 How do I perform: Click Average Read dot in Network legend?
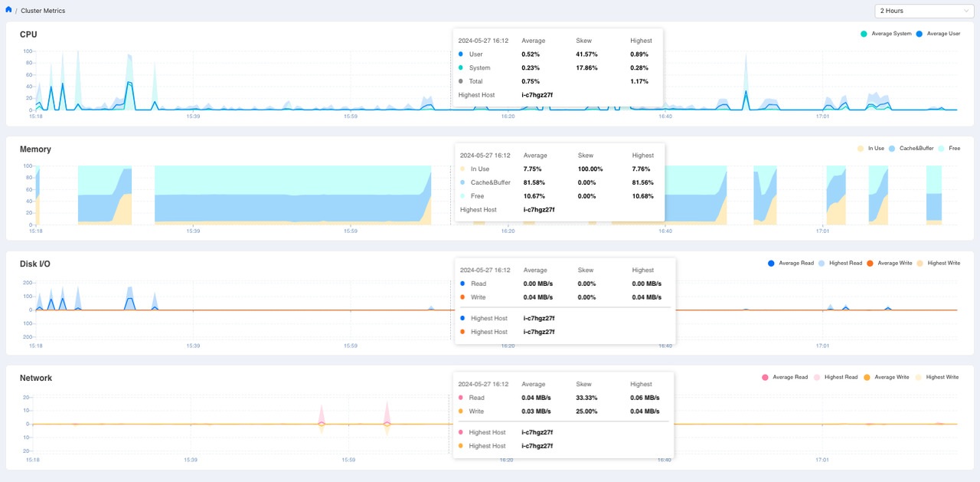[x=766, y=378]
